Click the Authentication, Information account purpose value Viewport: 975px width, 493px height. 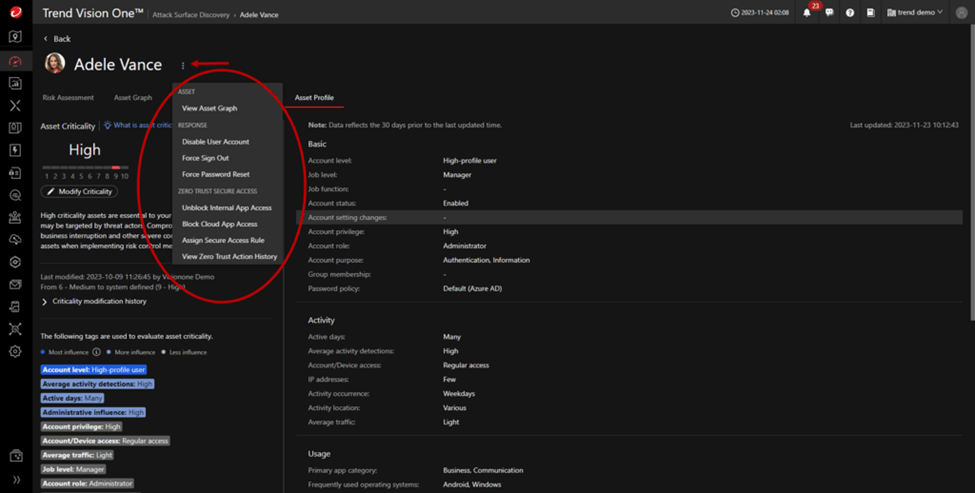[x=486, y=260]
